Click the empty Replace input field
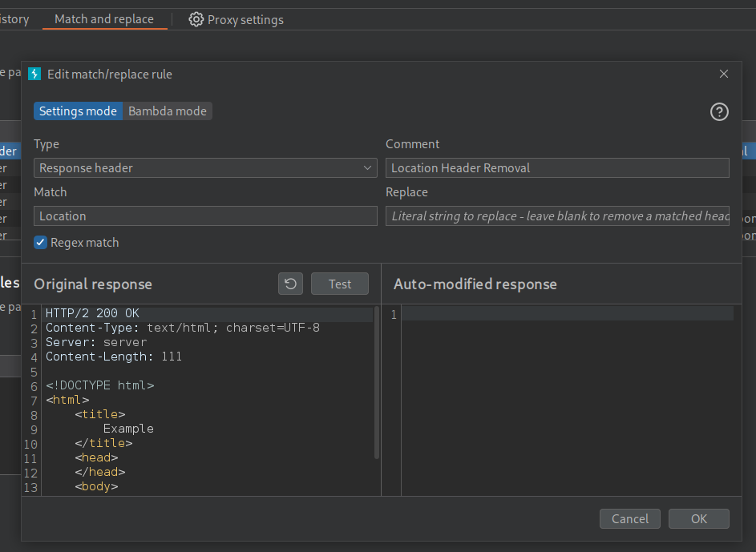This screenshot has width=756, height=552. pyautogui.click(x=557, y=216)
